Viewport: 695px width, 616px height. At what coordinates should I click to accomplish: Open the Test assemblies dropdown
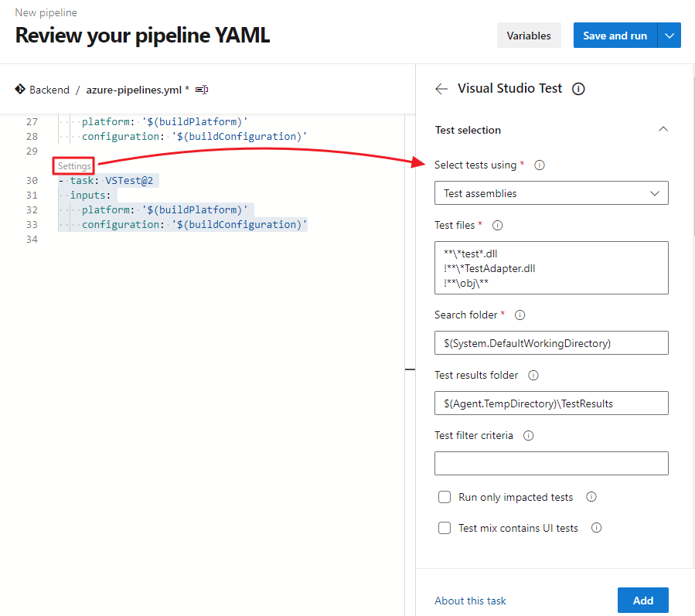551,193
